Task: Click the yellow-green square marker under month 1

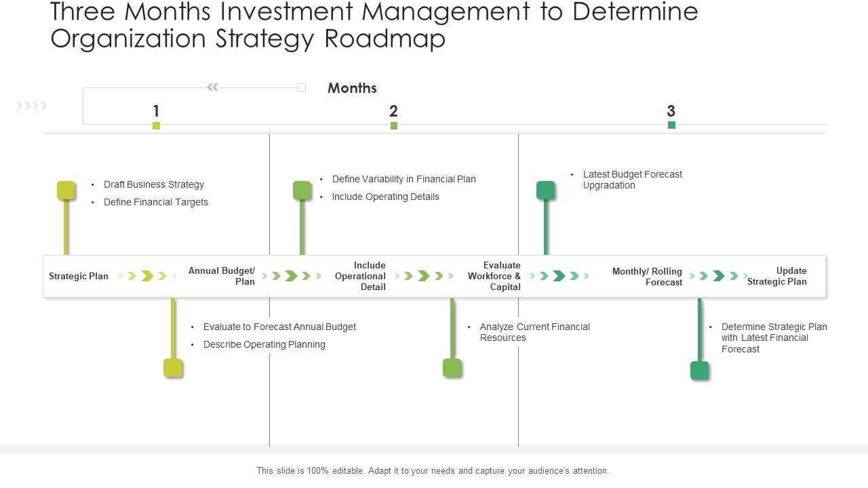Action: click(156, 125)
